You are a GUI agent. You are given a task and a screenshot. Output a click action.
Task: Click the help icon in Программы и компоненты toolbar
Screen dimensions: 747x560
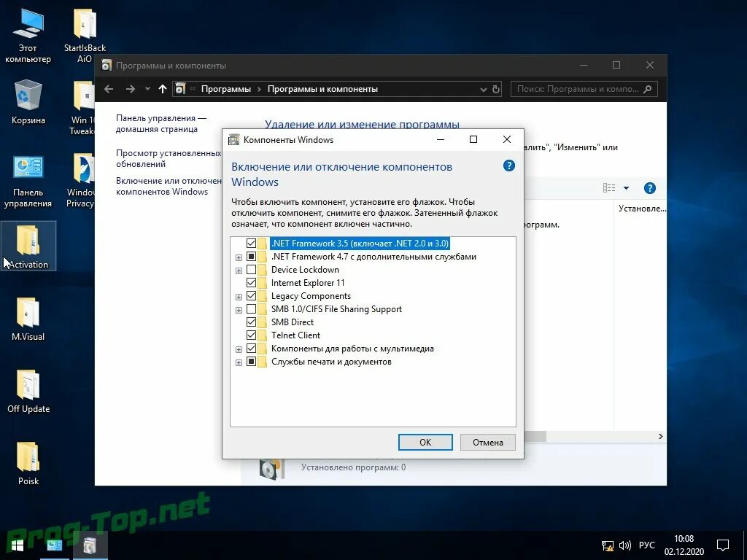point(649,188)
